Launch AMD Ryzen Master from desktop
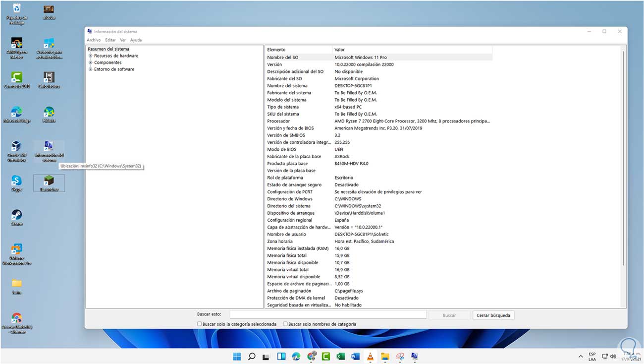This screenshot has height=364, width=644. pos(17,48)
